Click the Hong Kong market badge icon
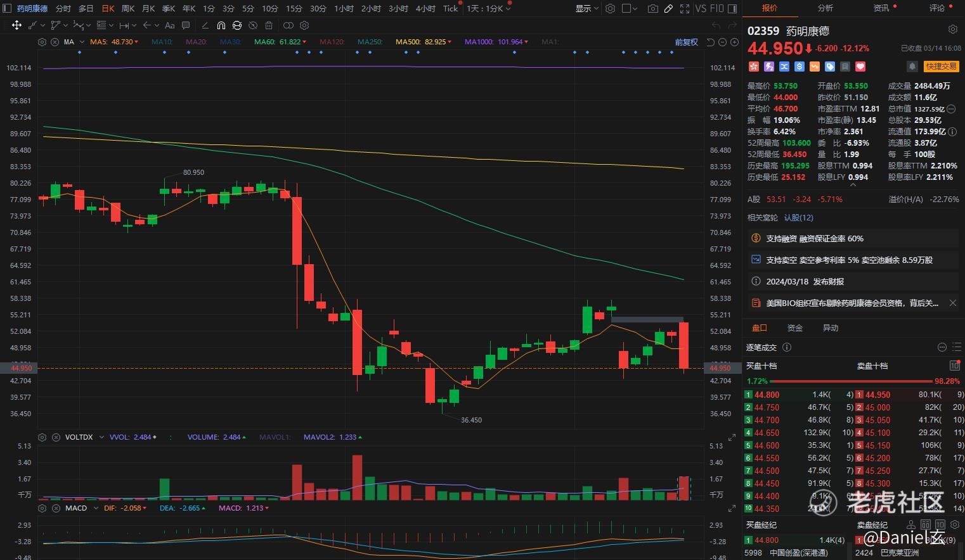Image resolution: width=965 pixels, height=560 pixels. click(x=754, y=66)
